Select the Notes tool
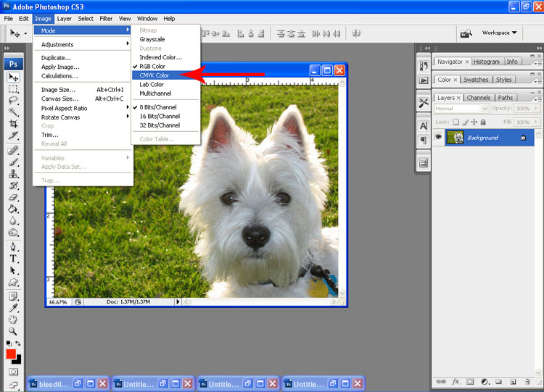The height and width of the screenshot is (392, 544). pos(13,296)
